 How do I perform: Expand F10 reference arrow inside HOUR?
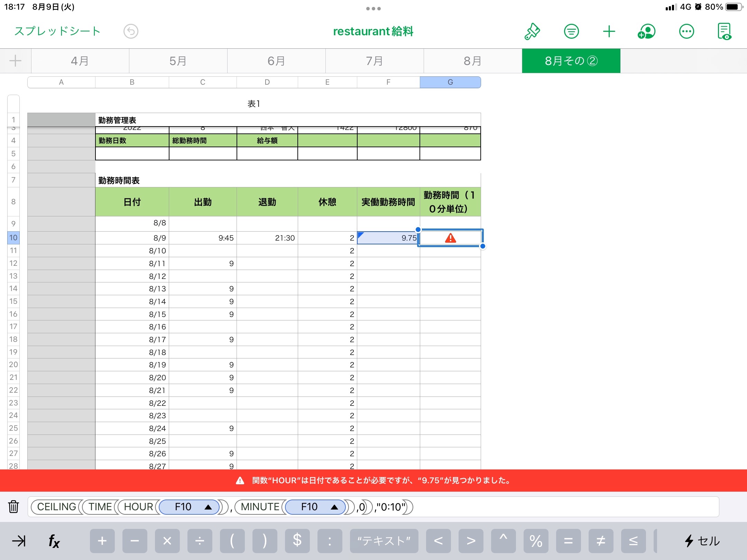[208, 507]
